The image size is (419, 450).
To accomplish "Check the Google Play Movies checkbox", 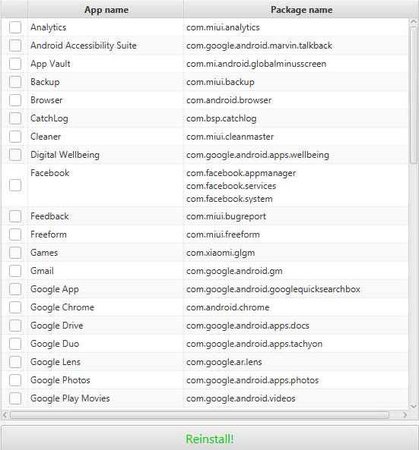I will coord(15,398).
